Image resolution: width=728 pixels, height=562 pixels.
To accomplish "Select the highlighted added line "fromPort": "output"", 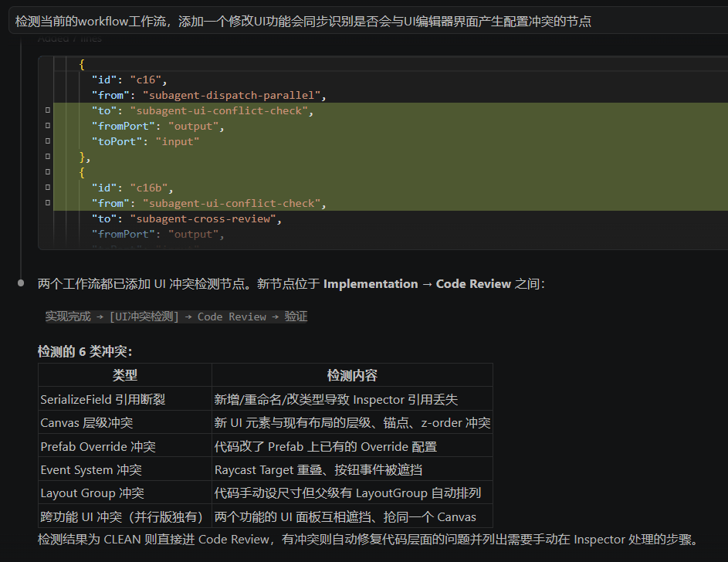I will [x=157, y=127].
